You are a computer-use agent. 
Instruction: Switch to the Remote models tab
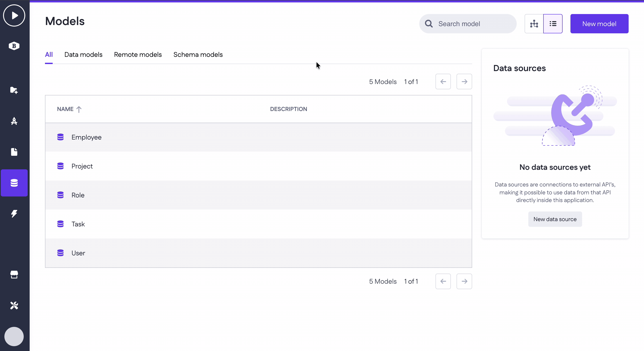pyautogui.click(x=138, y=55)
